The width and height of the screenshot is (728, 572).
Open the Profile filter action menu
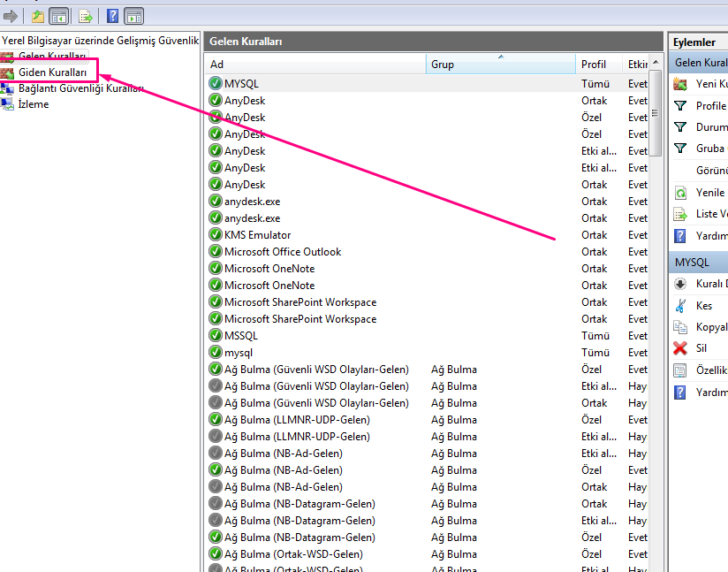[x=712, y=106]
